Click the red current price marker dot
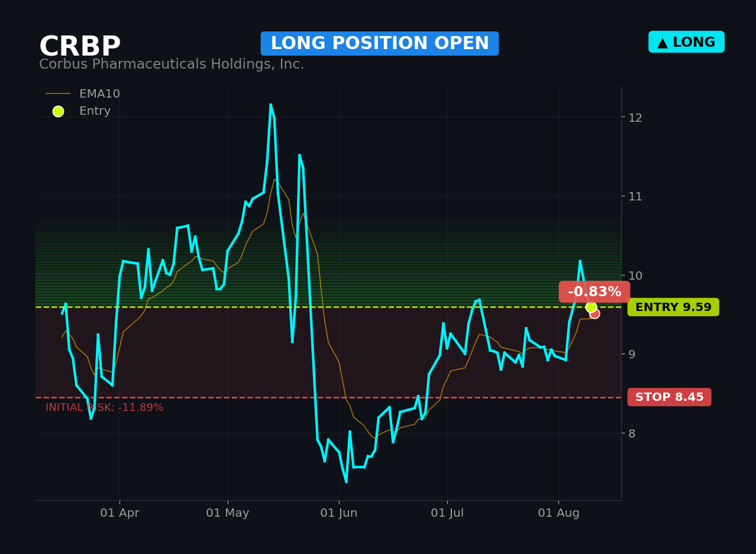Image resolution: width=756 pixels, height=554 pixels. (x=595, y=314)
